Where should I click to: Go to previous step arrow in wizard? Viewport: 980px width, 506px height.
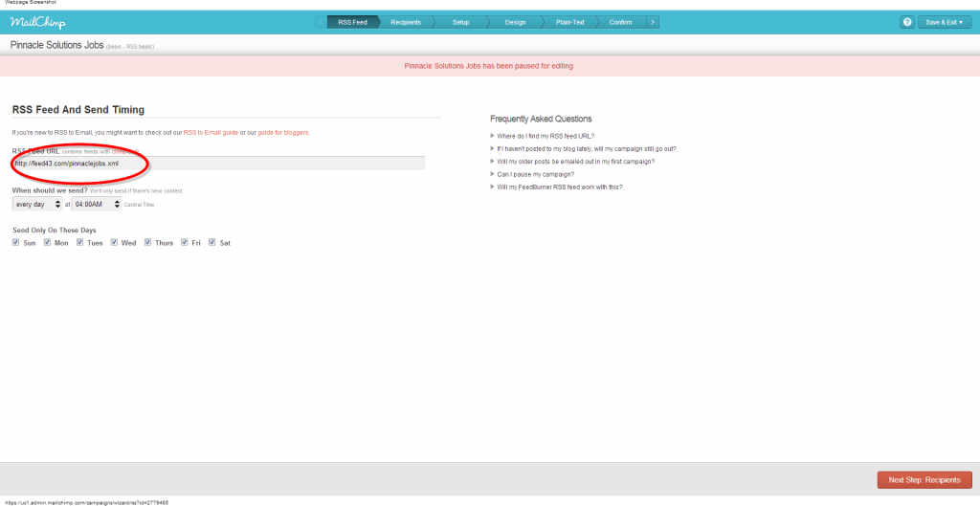(320, 23)
